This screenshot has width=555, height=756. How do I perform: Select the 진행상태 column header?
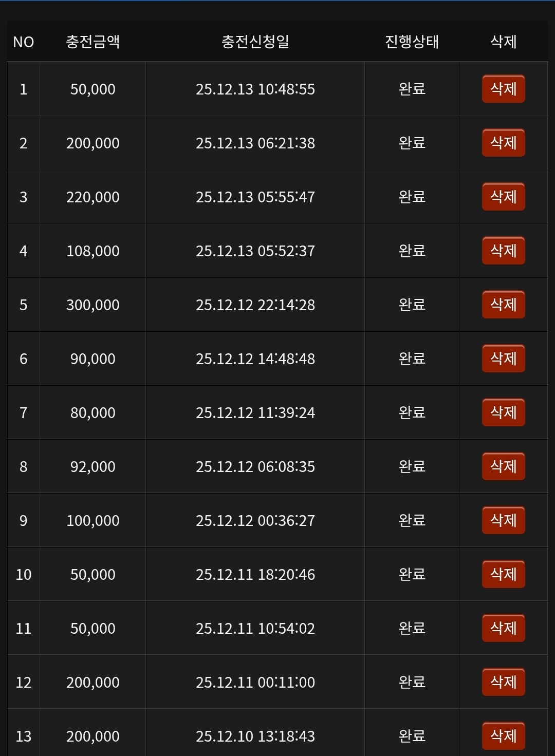412,42
